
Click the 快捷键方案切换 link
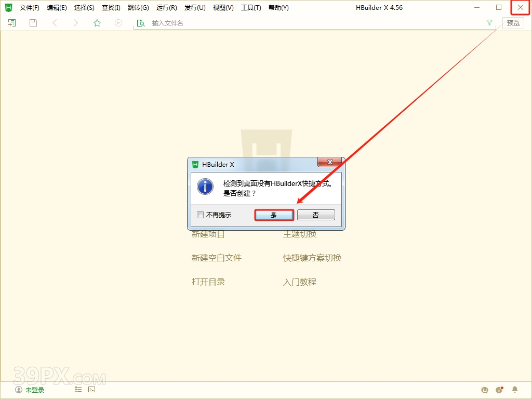coord(312,258)
